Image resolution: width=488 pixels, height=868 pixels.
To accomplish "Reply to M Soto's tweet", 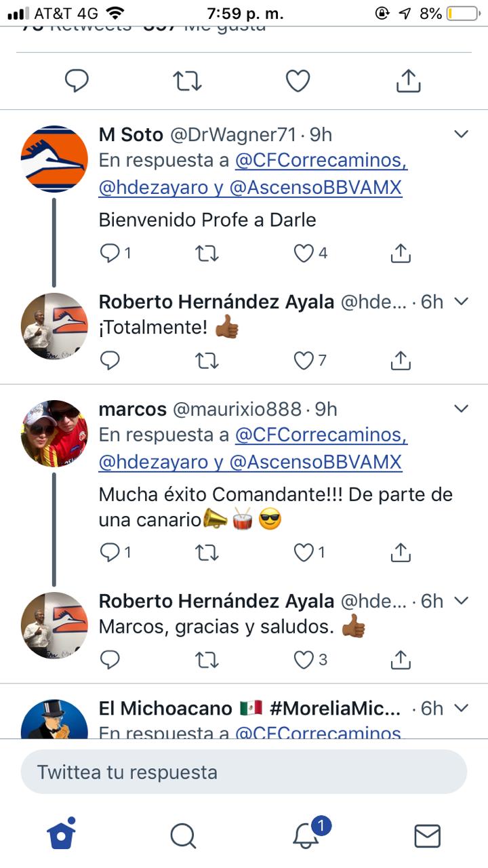I will pyautogui.click(x=110, y=253).
